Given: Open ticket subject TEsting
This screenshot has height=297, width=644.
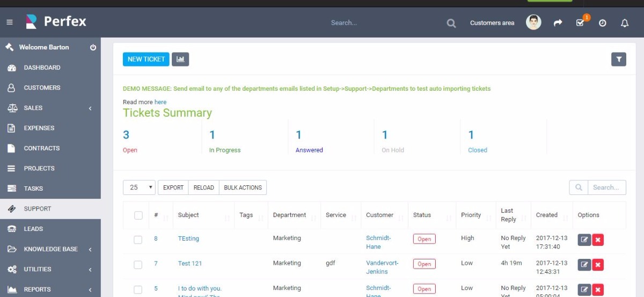Looking at the screenshot, I should click(x=188, y=238).
